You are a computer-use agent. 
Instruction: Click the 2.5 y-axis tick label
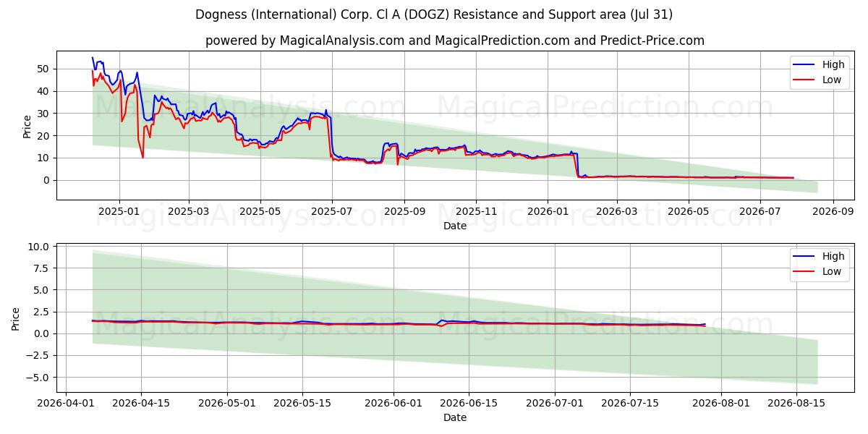pyautogui.click(x=42, y=312)
